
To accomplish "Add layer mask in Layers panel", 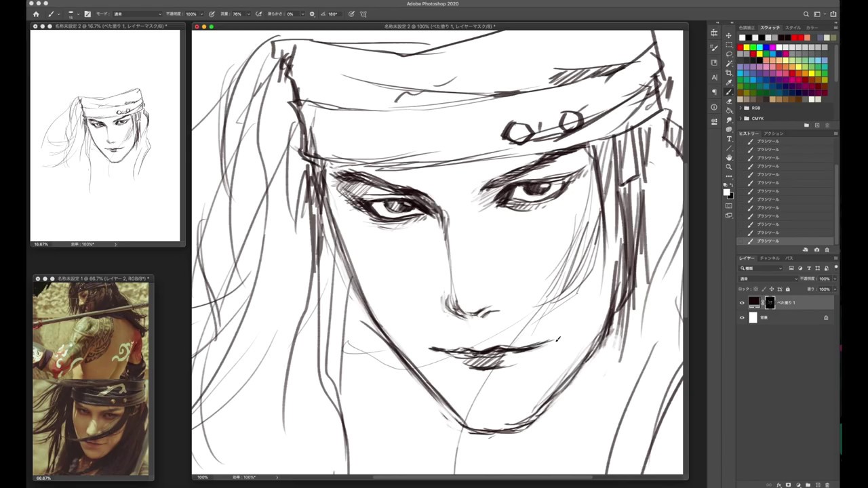I will coord(788,485).
